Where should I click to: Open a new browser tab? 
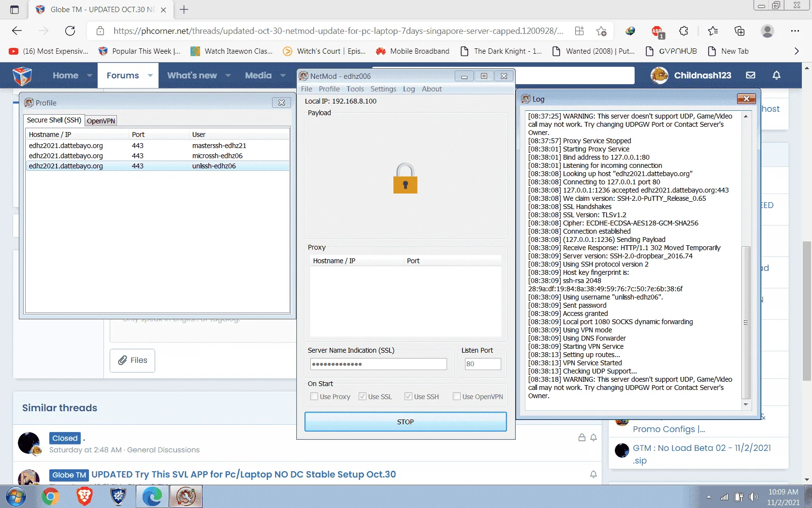[184, 9]
